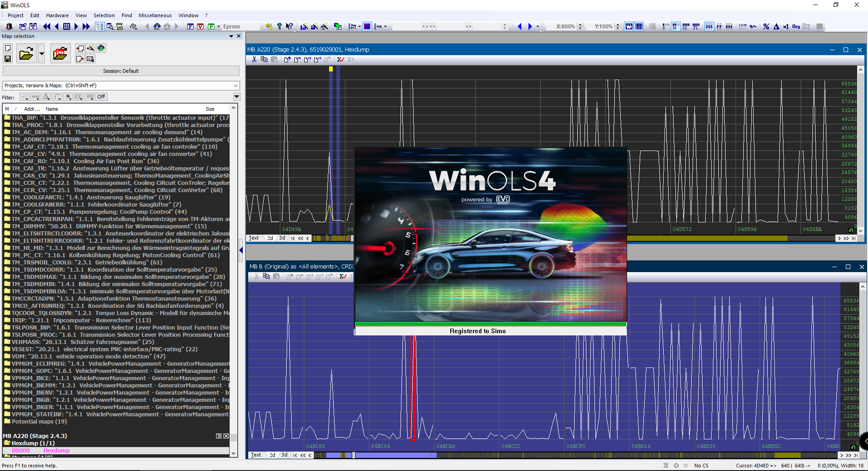This screenshot has width=868, height=471.
Task: Switch Hexdump window to Text view
Action: [254, 238]
